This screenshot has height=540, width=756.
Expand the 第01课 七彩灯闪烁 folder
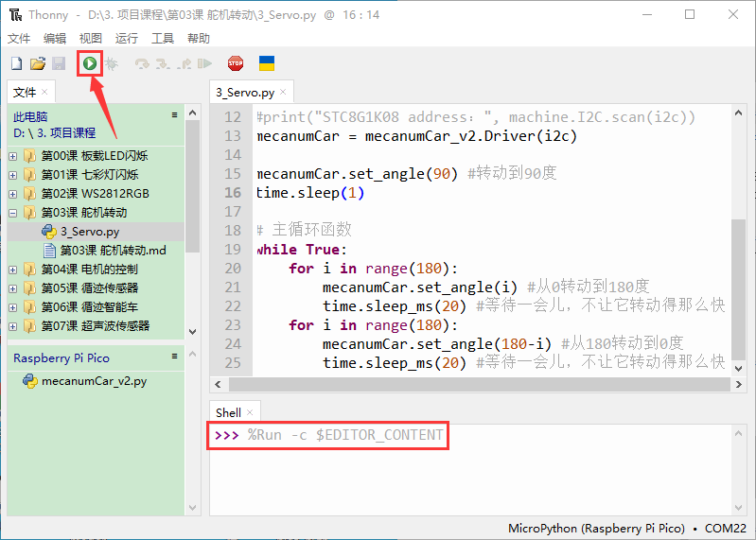[x=13, y=175]
